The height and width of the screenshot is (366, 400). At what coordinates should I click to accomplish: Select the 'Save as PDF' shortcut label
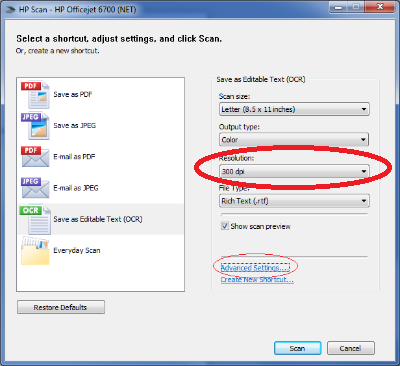coord(73,95)
